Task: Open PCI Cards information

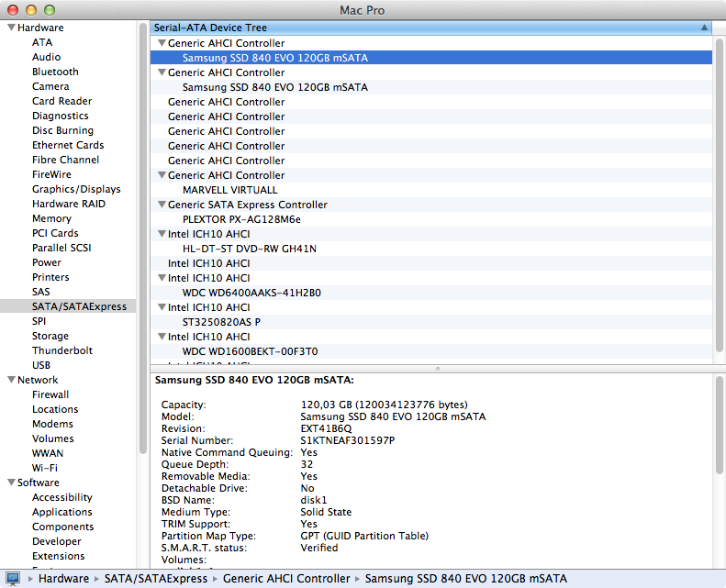Action: [55, 233]
